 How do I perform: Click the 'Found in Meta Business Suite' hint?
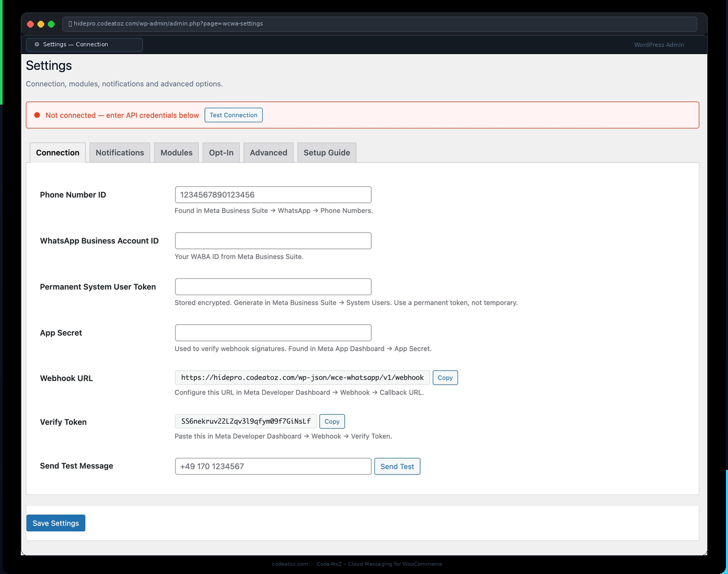[x=274, y=211]
